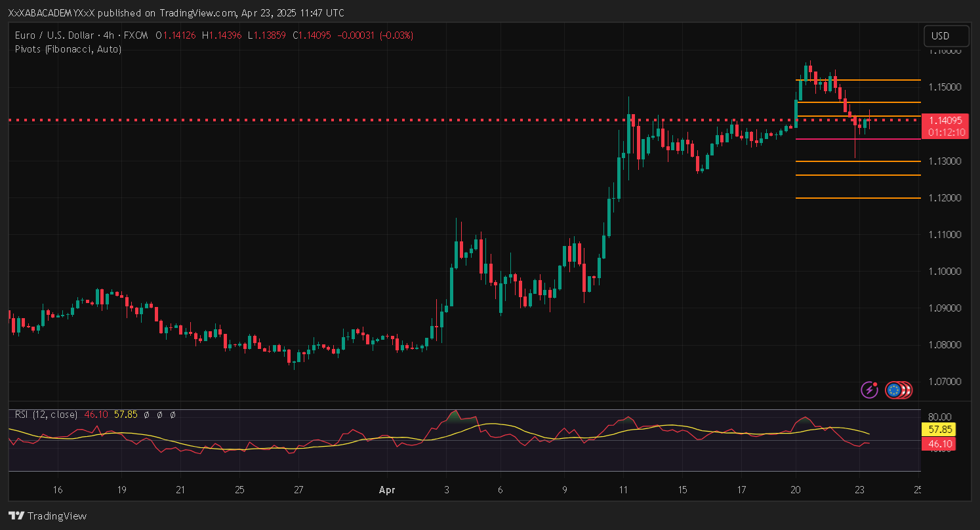This screenshot has height=530, width=980.
Task: Click the 11 date marker on time axis
Action: 623,490
